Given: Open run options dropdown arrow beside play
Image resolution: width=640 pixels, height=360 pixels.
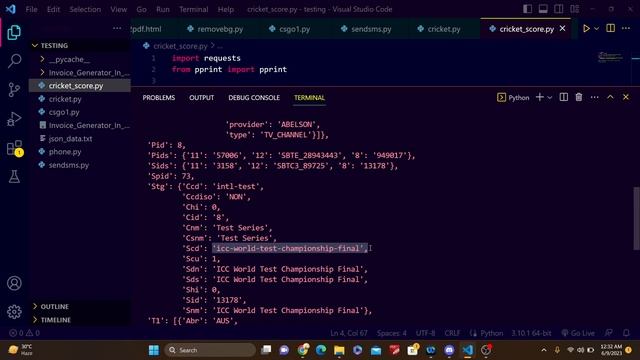Looking at the screenshot, I should point(596,29).
